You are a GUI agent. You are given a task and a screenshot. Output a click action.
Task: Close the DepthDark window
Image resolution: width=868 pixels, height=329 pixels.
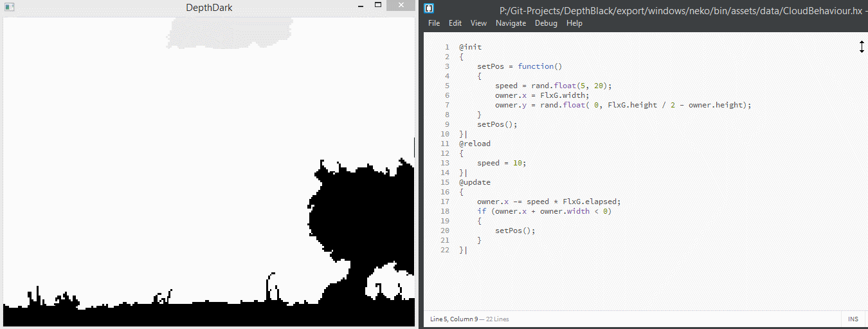tap(401, 5)
